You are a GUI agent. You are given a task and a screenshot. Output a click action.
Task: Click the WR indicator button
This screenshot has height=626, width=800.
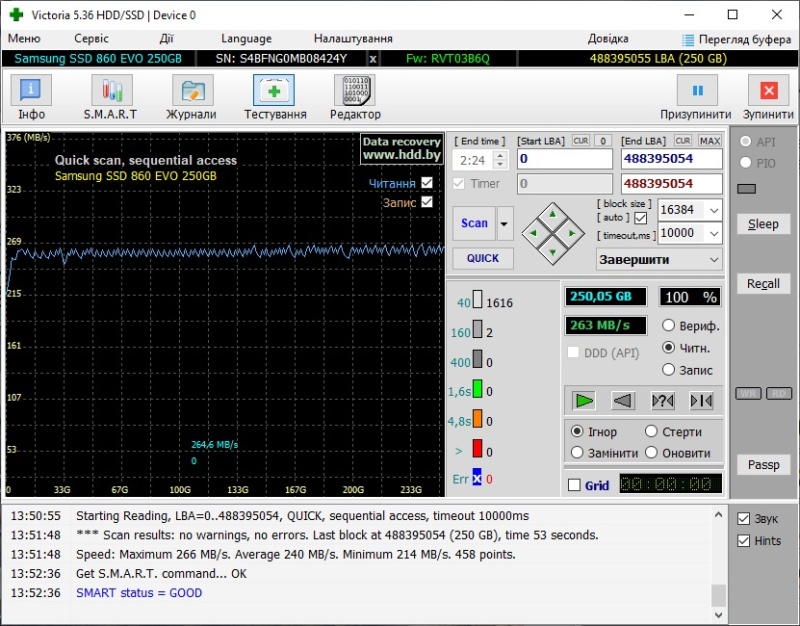[748, 393]
